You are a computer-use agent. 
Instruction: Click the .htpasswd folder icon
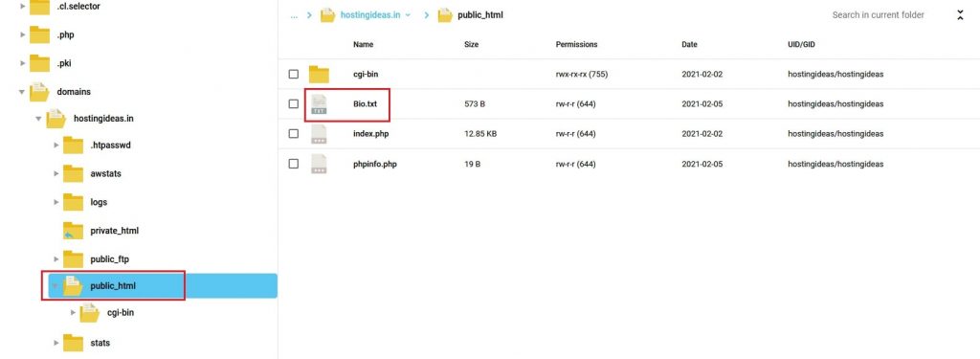pyautogui.click(x=73, y=146)
